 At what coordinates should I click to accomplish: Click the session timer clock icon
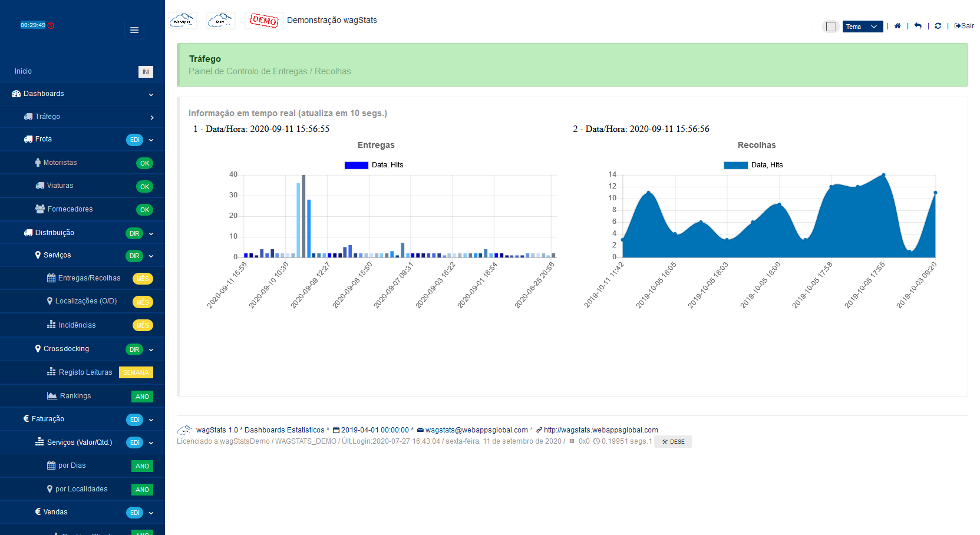pos(51,25)
